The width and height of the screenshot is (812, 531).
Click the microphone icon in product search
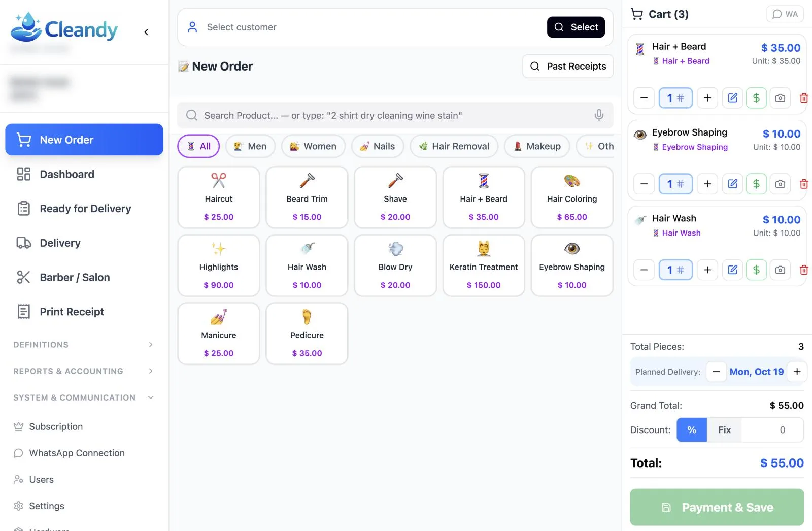tap(599, 115)
